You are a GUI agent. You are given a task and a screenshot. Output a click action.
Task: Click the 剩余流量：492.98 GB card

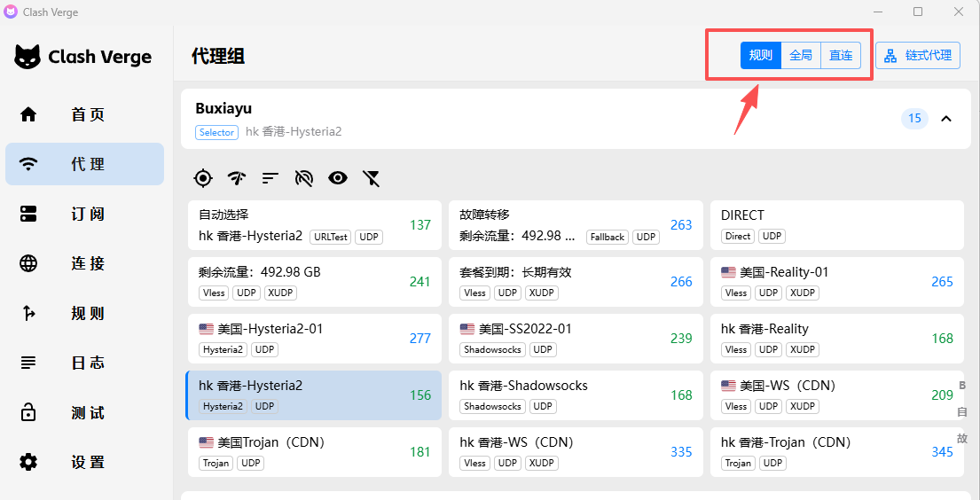click(314, 282)
